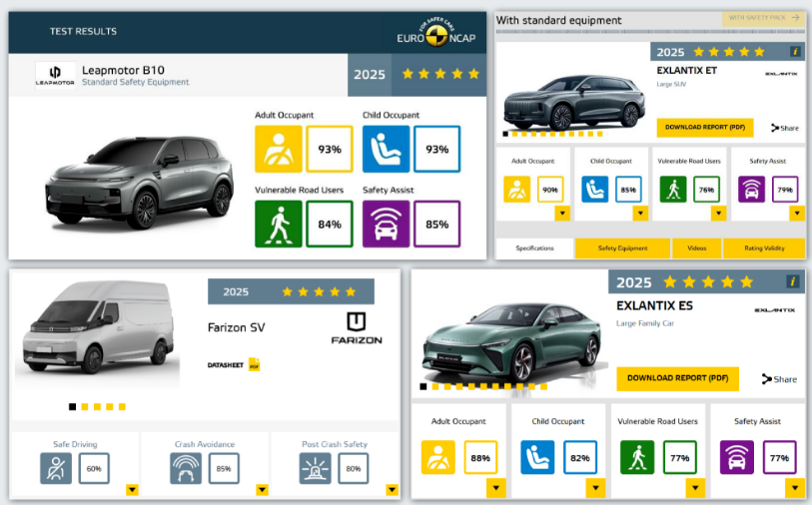Click EXLANTIX ES Child Occupant icon
The width and height of the screenshot is (812, 505).
pyautogui.click(x=537, y=457)
